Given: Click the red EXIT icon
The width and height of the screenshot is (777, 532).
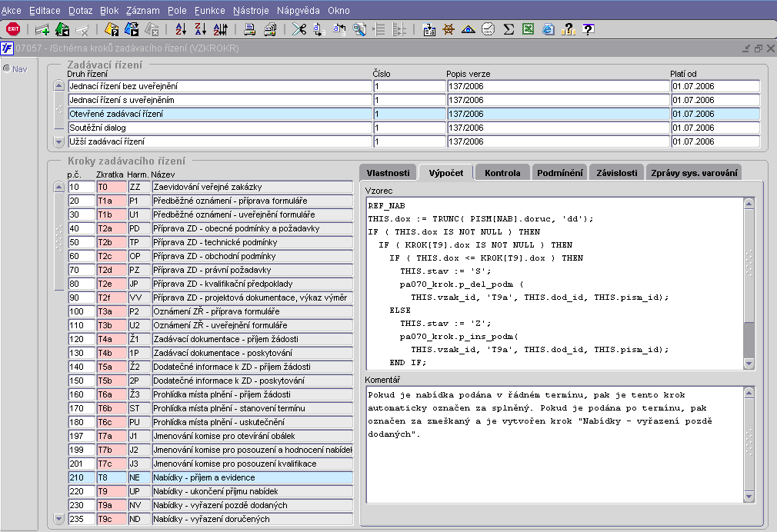Looking at the screenshot, I should [13, 29].
